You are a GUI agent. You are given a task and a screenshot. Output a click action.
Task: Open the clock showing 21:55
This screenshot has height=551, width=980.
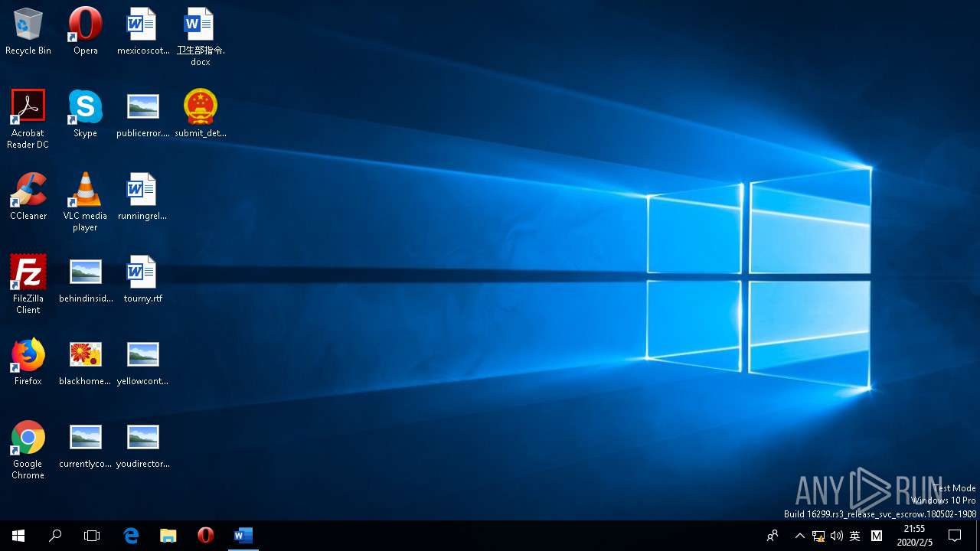click(x=915, y=536)
